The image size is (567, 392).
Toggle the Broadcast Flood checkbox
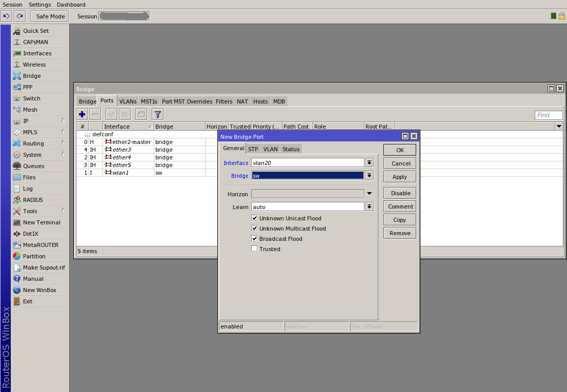pos(254,239)
